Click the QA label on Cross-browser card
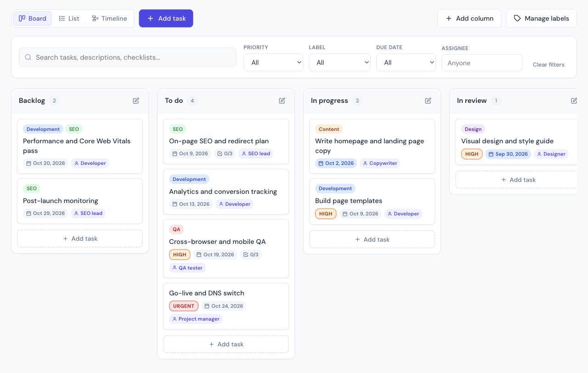Image resolution: width=588 pixels, height=373 pixels. tap(176, 229)
